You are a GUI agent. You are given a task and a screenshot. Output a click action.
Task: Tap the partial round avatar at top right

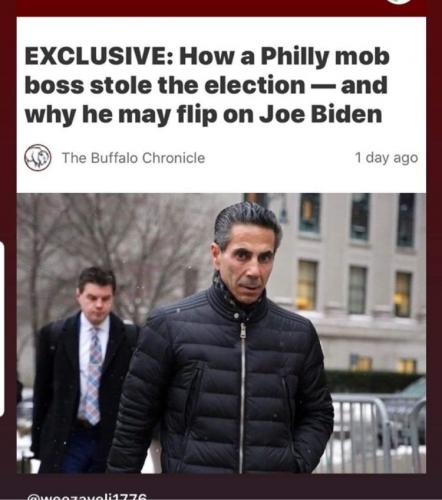(399, 2)
